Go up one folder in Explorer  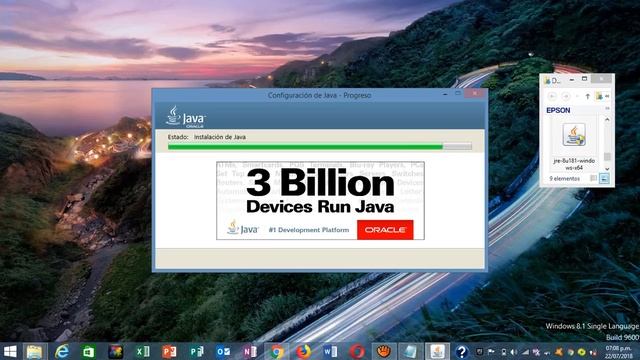(x=588, y=96)
